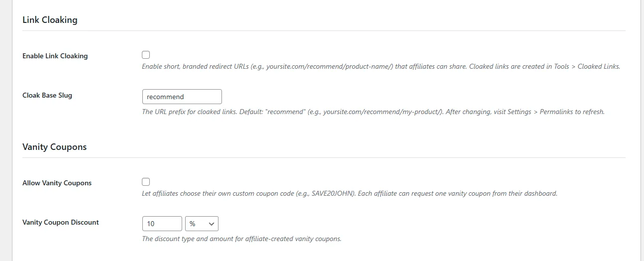
Task: Click the divider line below the Link Cloaking heading
Action: [323, 31]
